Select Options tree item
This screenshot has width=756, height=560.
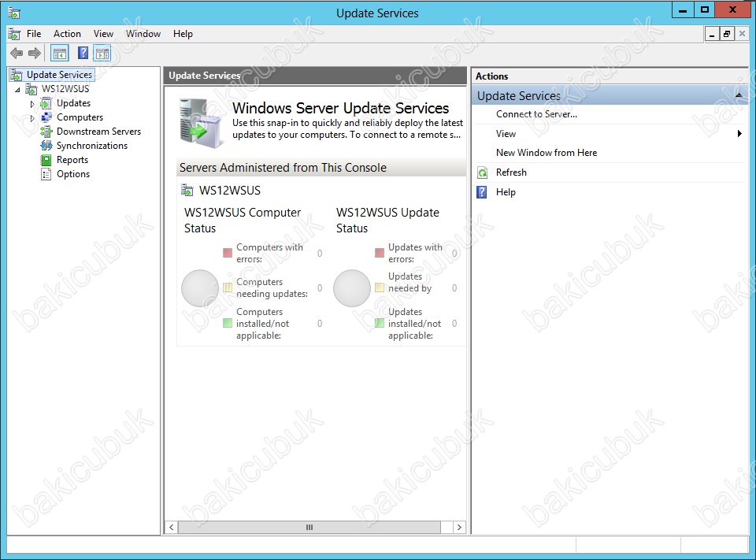coord(72,174)
